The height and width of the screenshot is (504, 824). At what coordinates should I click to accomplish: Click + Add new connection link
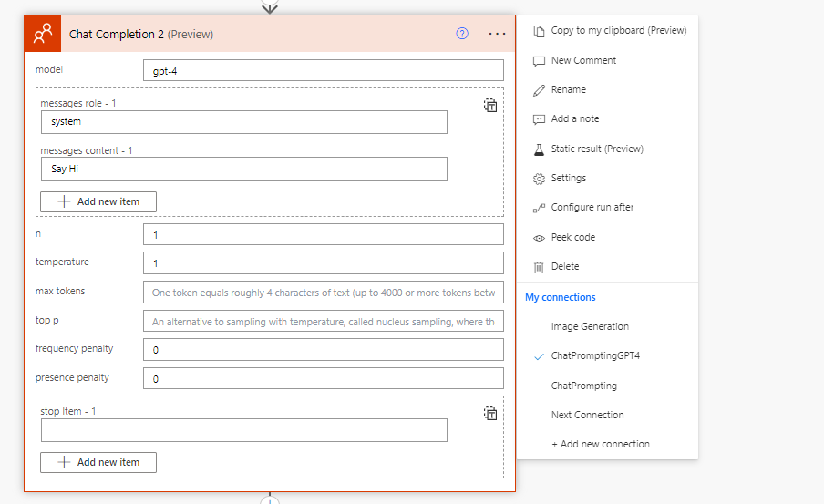pos(600,444)
